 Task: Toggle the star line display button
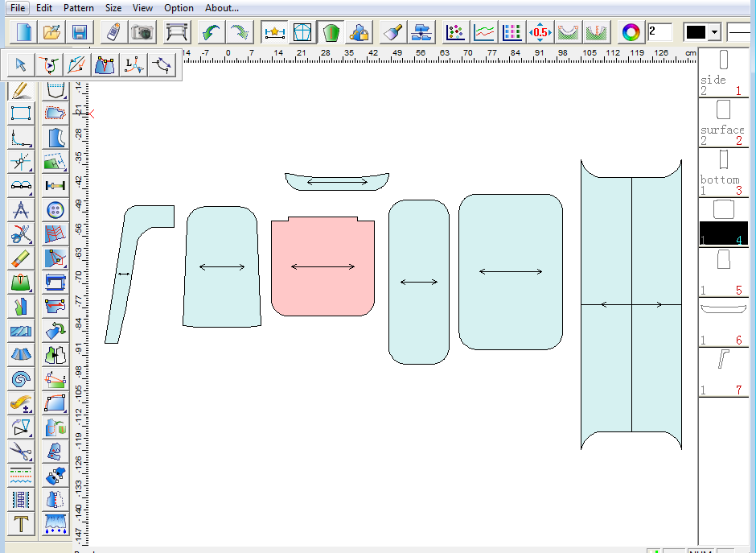tap(274, 32)
